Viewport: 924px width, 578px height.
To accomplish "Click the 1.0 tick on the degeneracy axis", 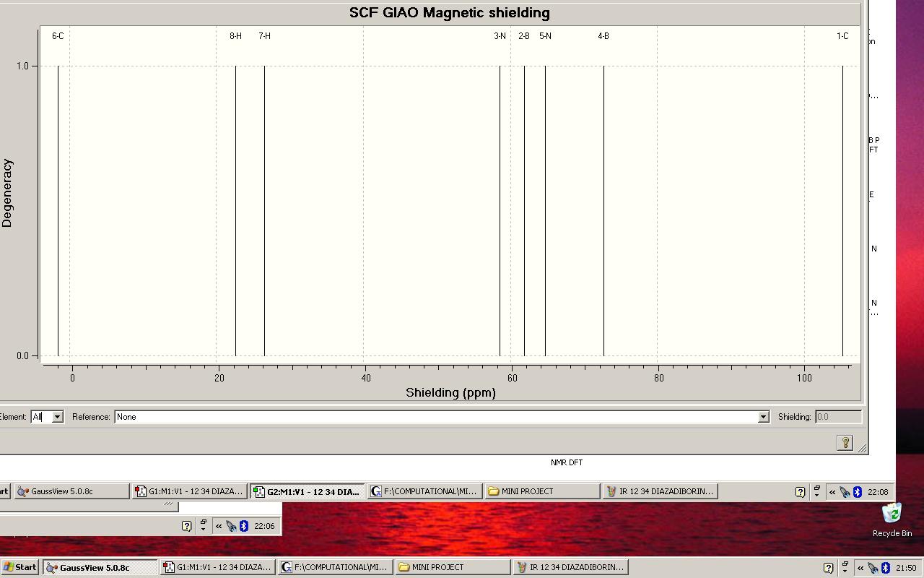I will click(x=23, y=66).
